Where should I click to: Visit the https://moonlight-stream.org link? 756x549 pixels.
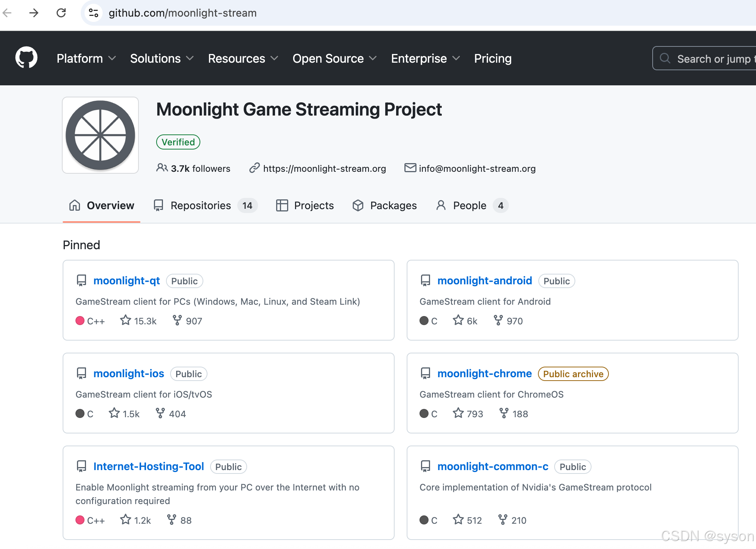coord(325,168)
